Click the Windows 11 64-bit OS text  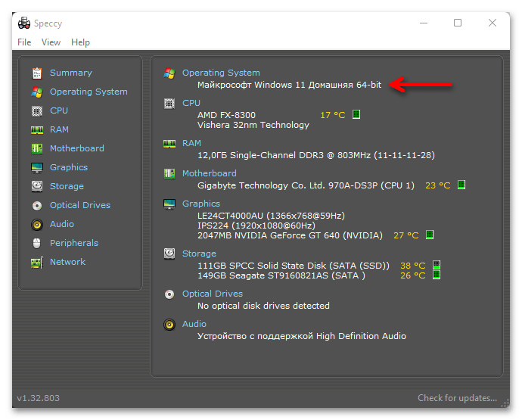(x=289, y=85)
